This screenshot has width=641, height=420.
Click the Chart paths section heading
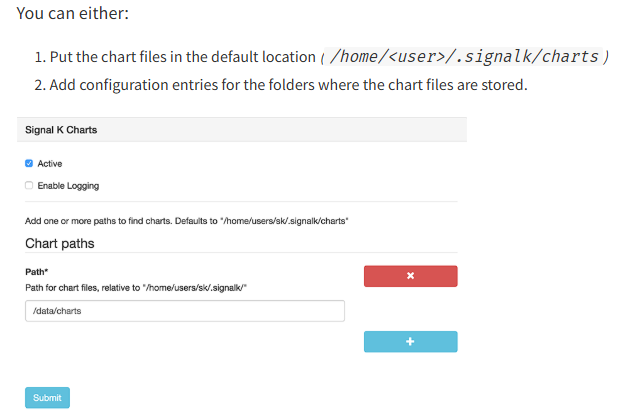[59, 243]
